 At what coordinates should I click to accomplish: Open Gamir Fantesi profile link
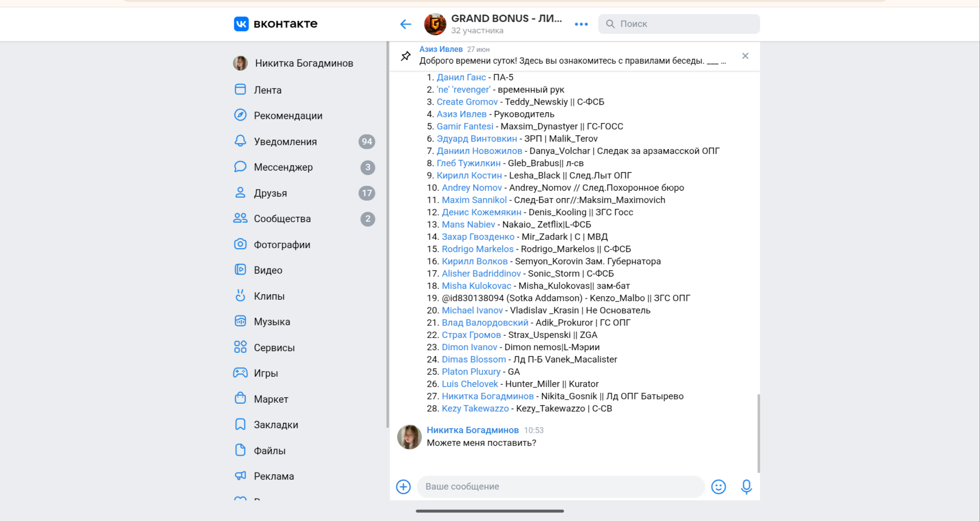(x=465, y=126)
